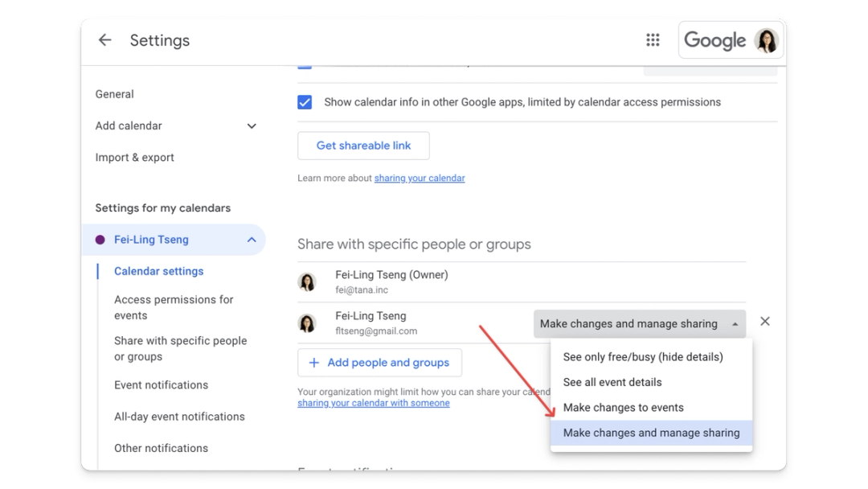Collapse the Fei-Ling Tseng calendar settings
The height and width of the screenshot is (489, 868).
(251, 239)
